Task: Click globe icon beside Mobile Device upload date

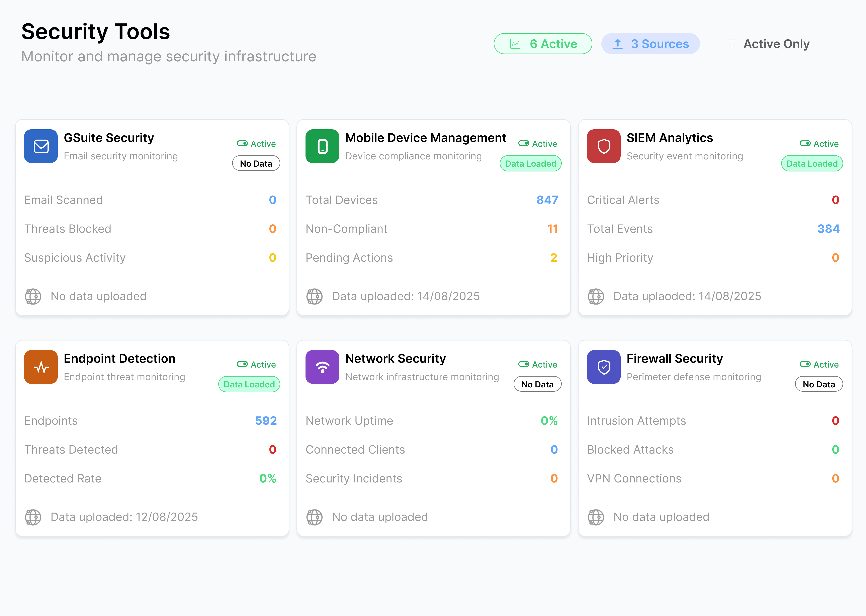Action: click(x=314, y=296)
